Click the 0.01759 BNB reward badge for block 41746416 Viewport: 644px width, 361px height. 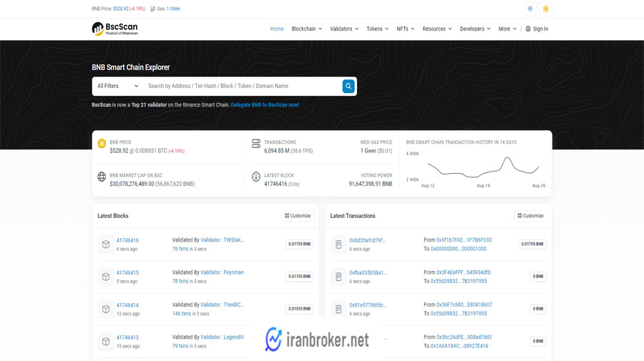(299, 244)
